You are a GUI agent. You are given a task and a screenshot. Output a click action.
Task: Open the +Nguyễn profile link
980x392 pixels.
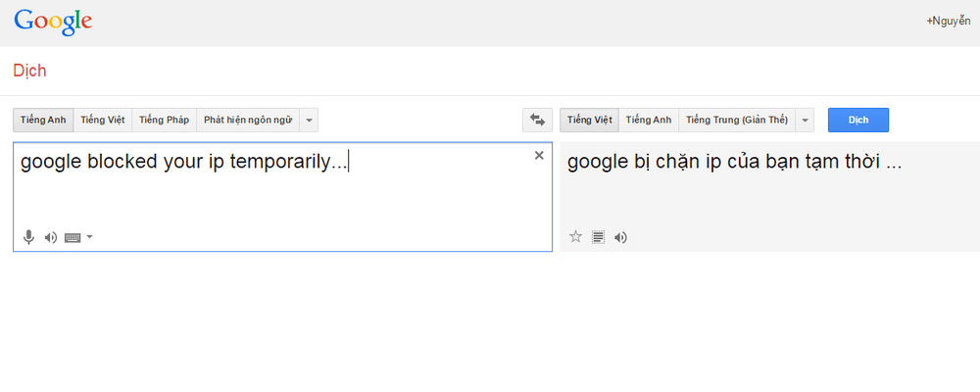point(948,21)
